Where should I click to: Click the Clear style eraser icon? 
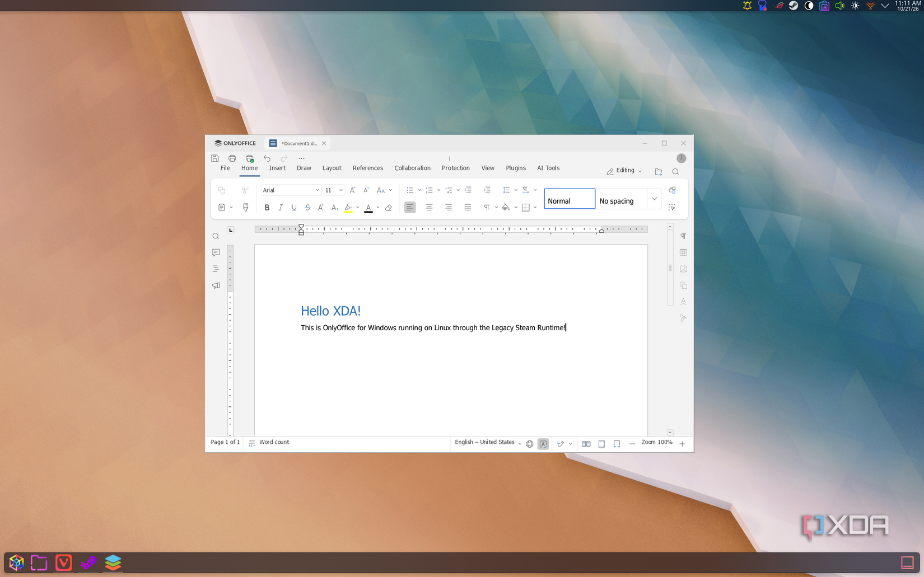(389, 208)
